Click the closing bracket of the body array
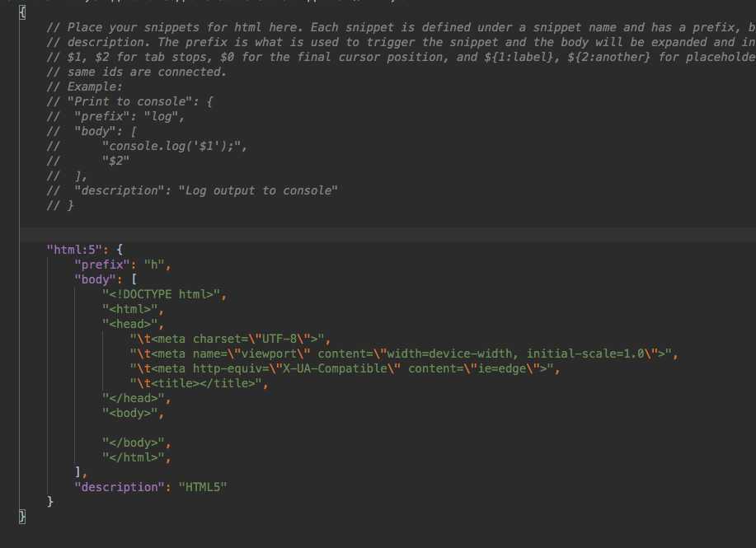This screenshot has width=756, height=548. click(77, 472)
